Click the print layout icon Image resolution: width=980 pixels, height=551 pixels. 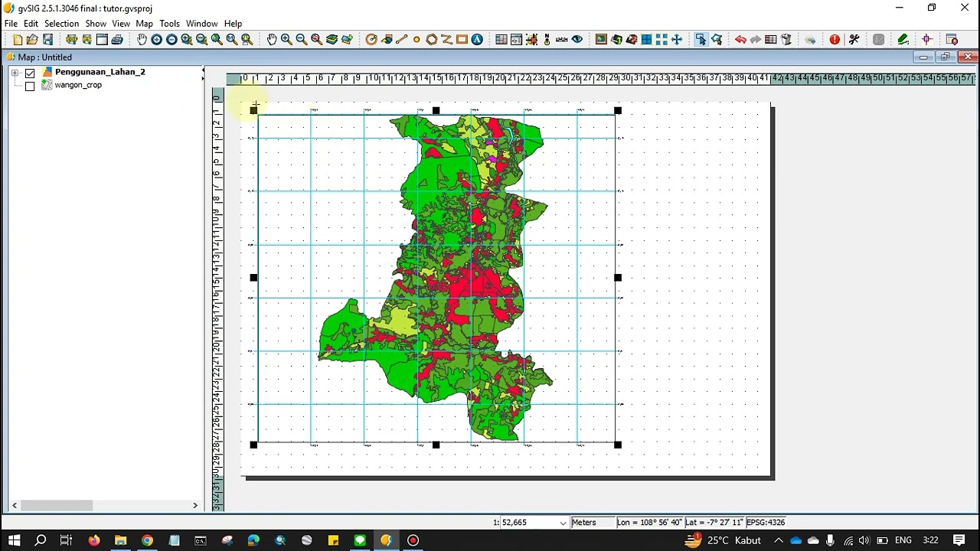[117, 40]
